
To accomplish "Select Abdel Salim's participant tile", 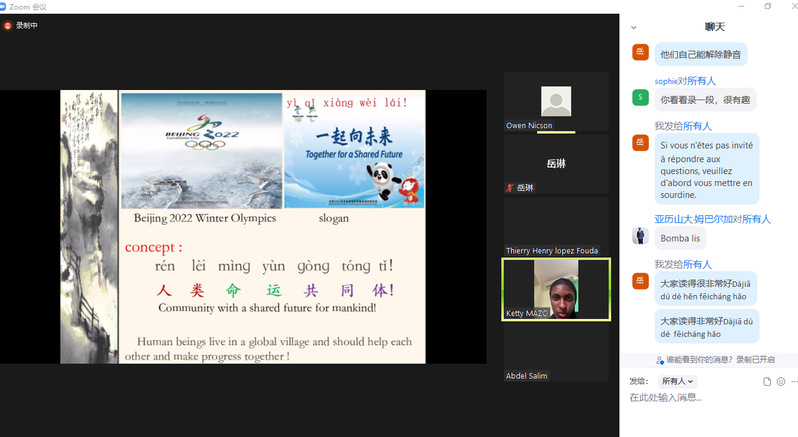I will [556, 352].
